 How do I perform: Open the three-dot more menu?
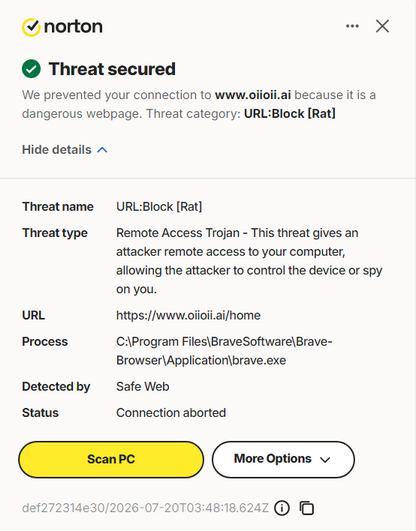[352, 26]
